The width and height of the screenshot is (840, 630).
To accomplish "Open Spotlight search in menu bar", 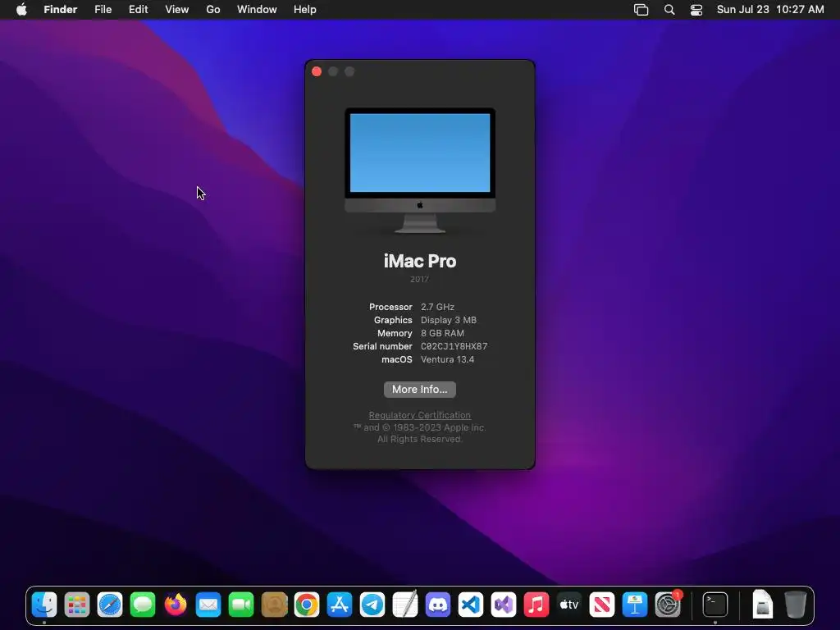I will point(669,10).
